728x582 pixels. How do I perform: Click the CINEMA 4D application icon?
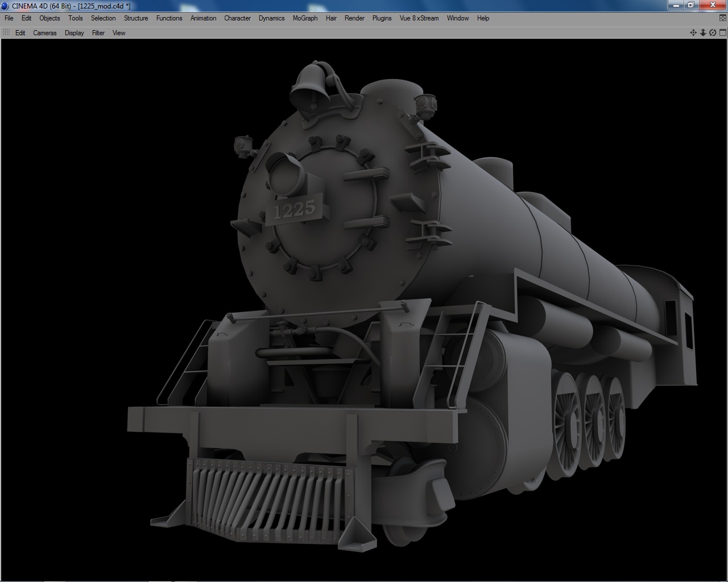point(6,6)
